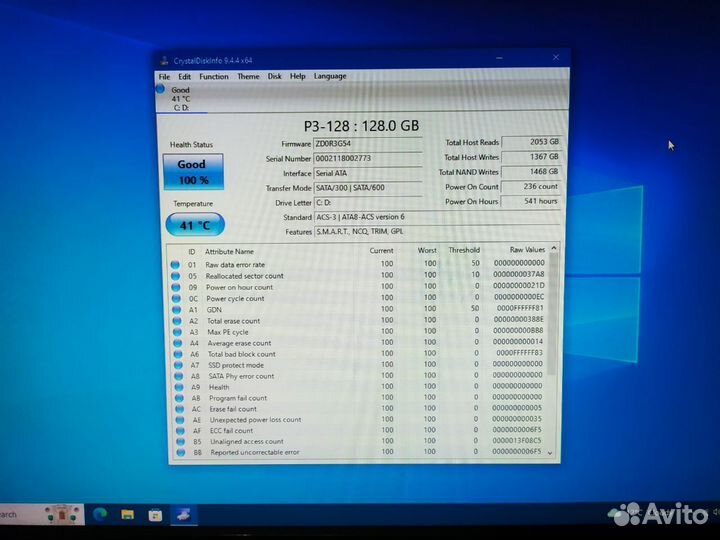Click the Features field S.M.A.R.T., NCQ, TRIM
Screen dimensions: 720x540
(437, 231)
